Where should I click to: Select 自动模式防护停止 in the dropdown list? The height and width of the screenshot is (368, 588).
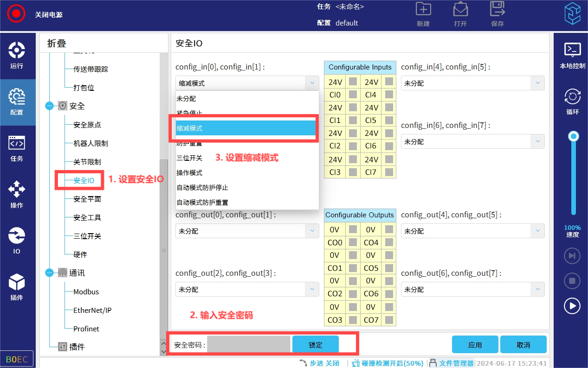click(202, 188)
